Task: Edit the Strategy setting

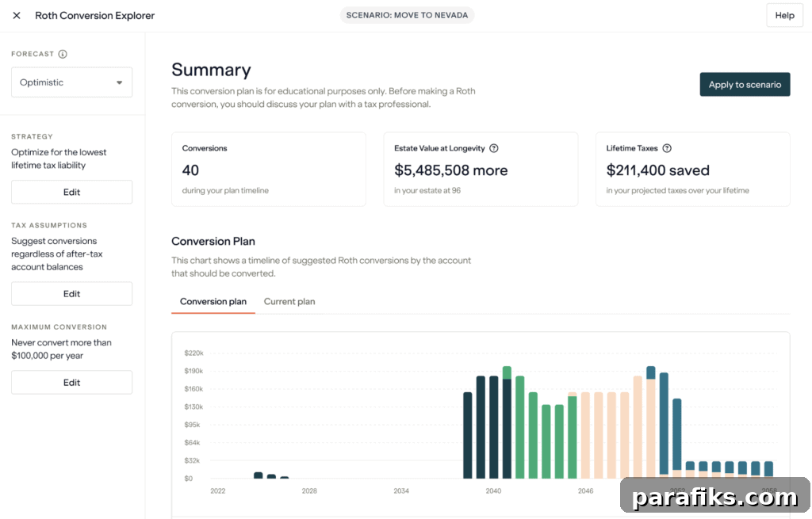Action: (x=71, y=192)
